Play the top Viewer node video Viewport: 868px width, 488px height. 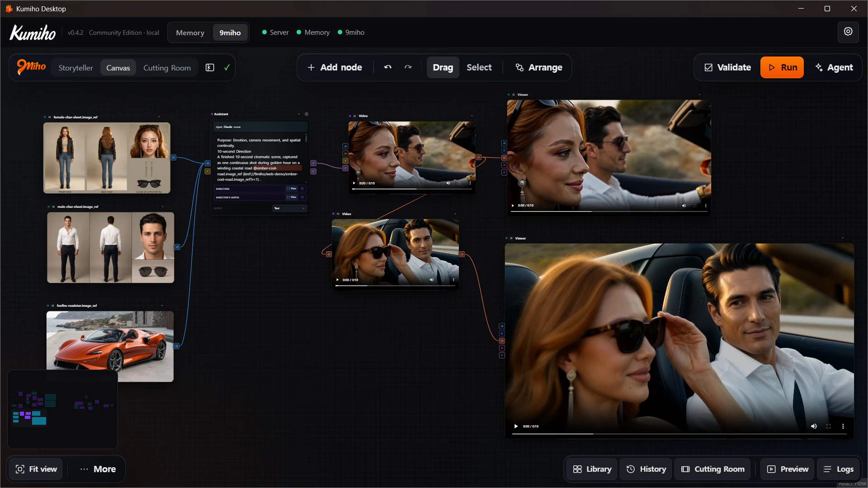[x=513, y=206]
